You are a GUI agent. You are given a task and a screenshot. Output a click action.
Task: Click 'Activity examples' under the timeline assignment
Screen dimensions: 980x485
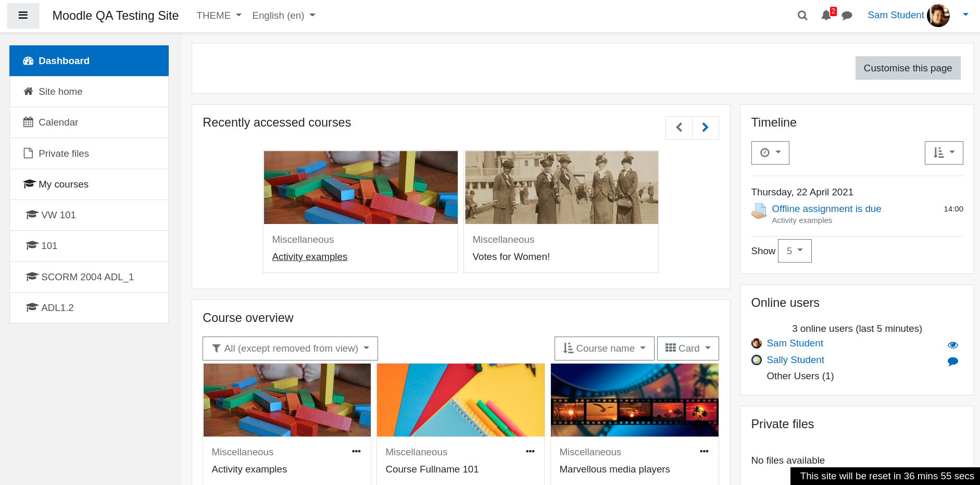[x=802, y=220]
